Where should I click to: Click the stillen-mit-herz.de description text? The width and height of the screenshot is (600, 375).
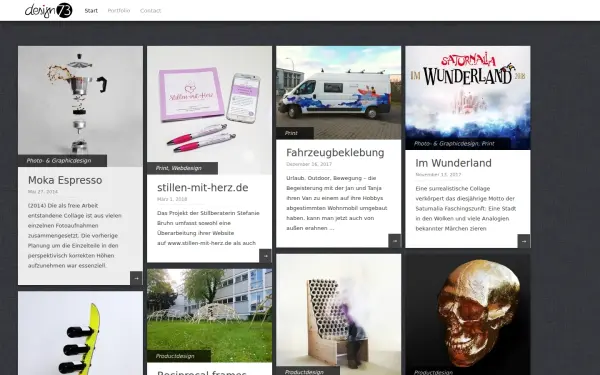[x=209, y=228]
